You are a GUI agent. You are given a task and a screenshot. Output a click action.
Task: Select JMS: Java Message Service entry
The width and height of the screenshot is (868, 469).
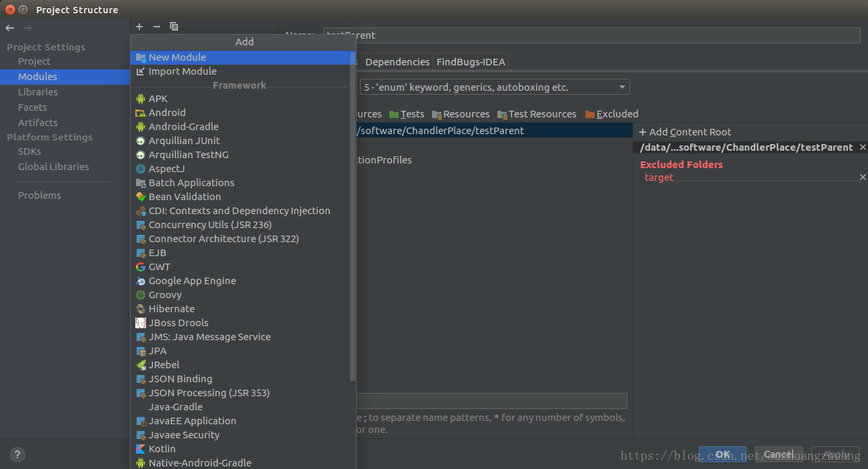pyautogui.click(x=241, y=337)
